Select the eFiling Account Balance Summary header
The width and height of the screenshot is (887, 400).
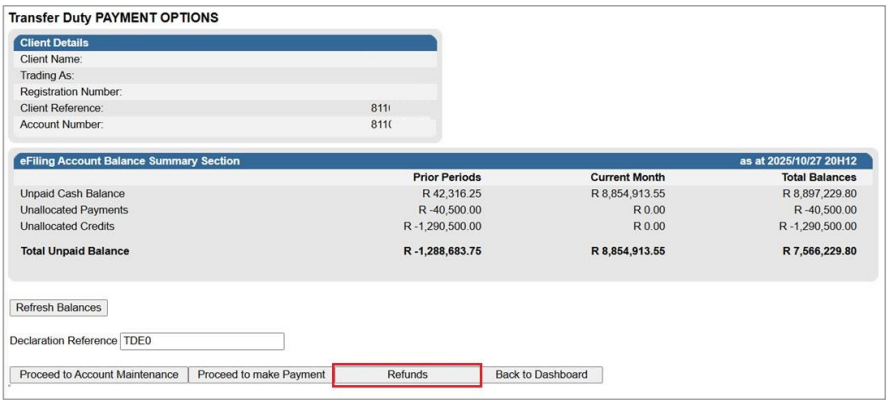tap(130, 161)
